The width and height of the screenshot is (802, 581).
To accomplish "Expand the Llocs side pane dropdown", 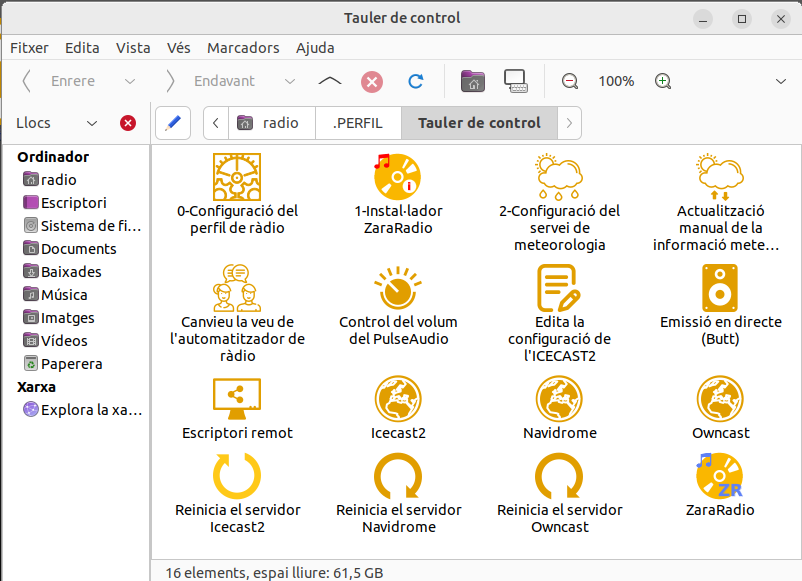I will click(x=92, y=123).
